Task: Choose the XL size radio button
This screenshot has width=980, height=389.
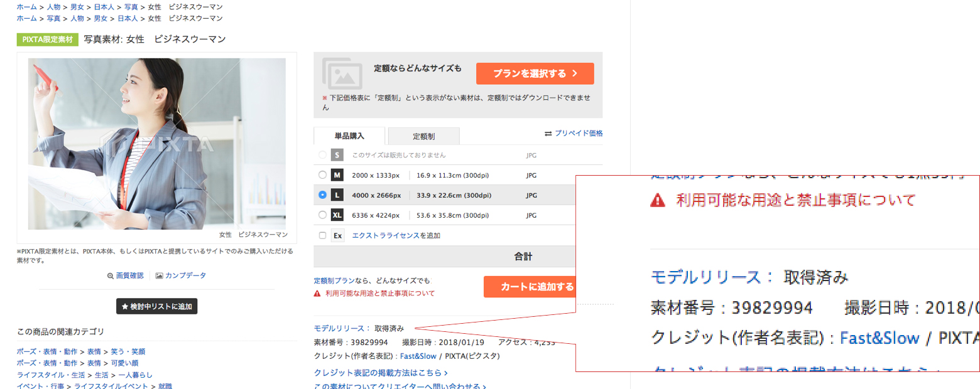Action: click(x=322, y=215)
